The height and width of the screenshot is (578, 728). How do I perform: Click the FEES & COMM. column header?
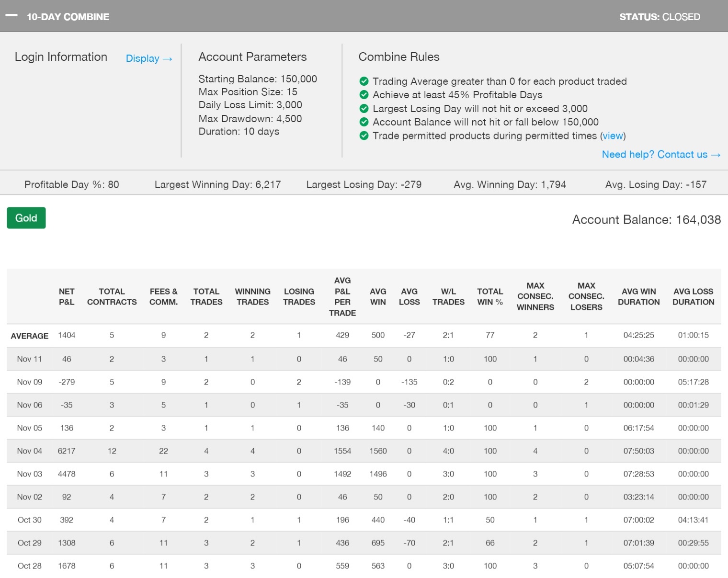pos(163,297)
